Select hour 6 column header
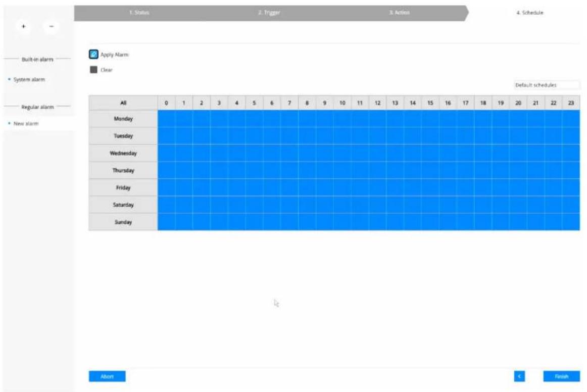587x392 pixels. tap(272, 103)
